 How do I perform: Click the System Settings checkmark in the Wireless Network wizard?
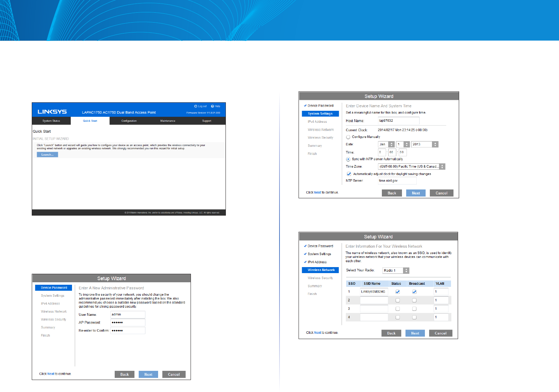click(x=305, y=254)
